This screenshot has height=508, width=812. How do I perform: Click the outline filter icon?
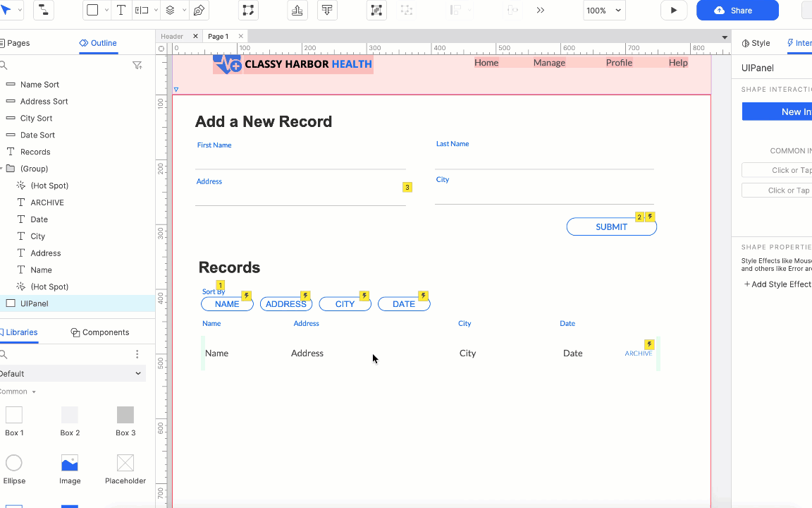(x=137, y=66)
